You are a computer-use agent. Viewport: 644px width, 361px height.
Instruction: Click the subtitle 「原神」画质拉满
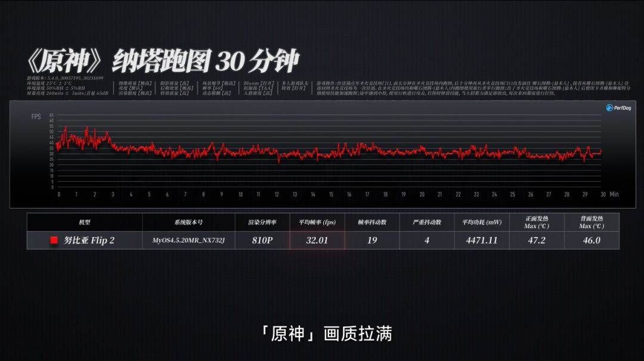[x=327, y=334]
